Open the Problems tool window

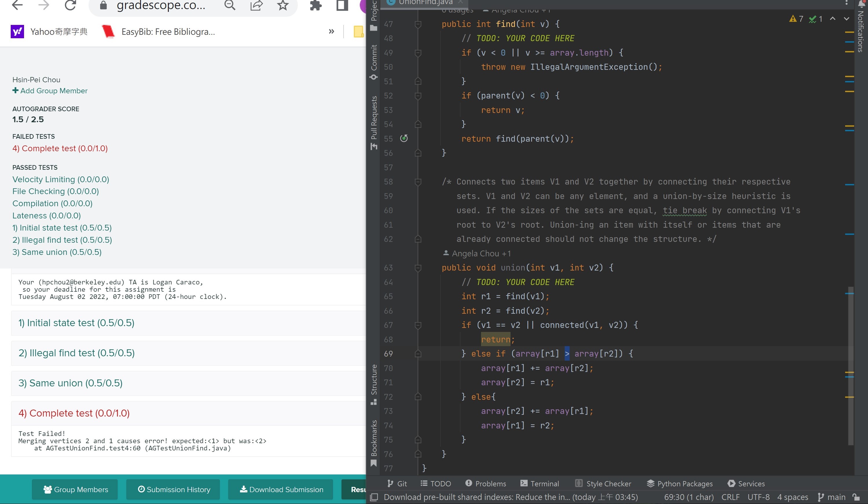[485, 483]
